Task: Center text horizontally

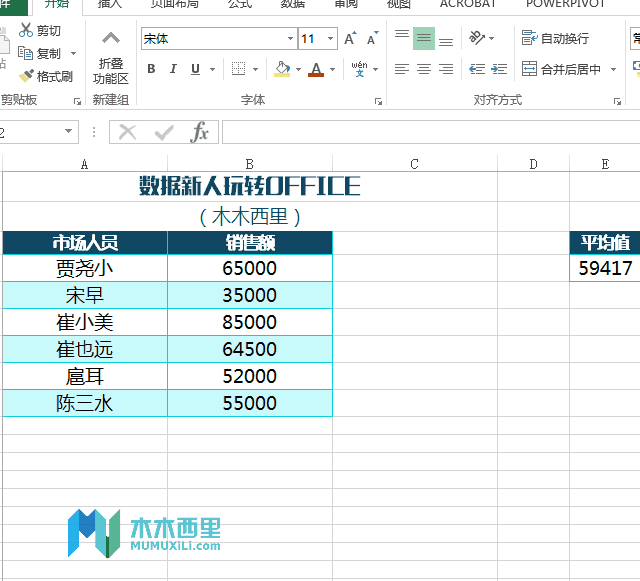Action: pyautogui.click(x=424, y=69)
